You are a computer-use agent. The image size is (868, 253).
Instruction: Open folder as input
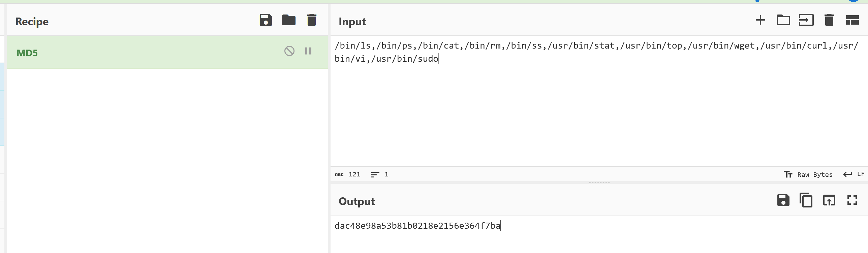point(783,20)
